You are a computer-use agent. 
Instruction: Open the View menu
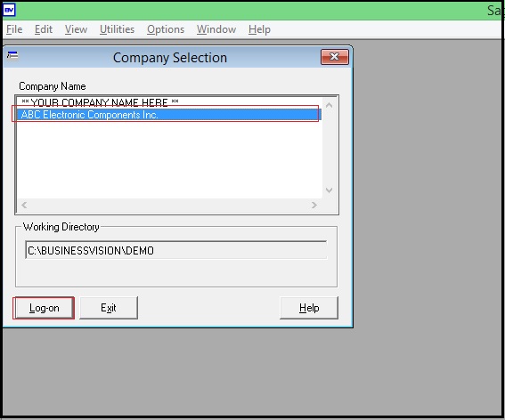pos(76,29)
